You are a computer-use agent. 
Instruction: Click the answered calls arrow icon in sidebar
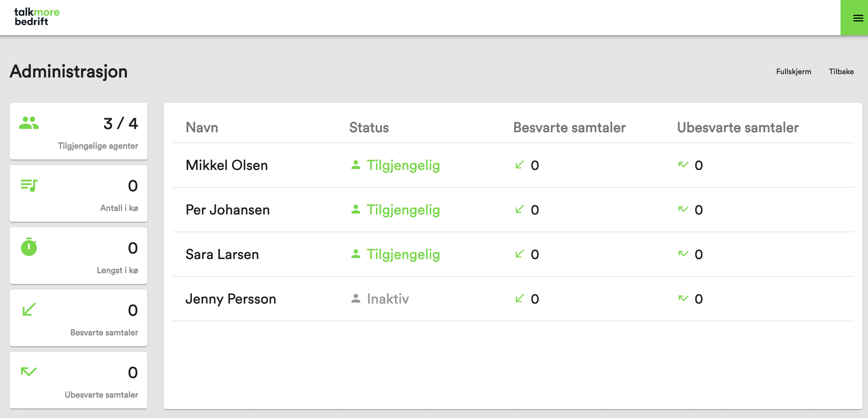29,309
